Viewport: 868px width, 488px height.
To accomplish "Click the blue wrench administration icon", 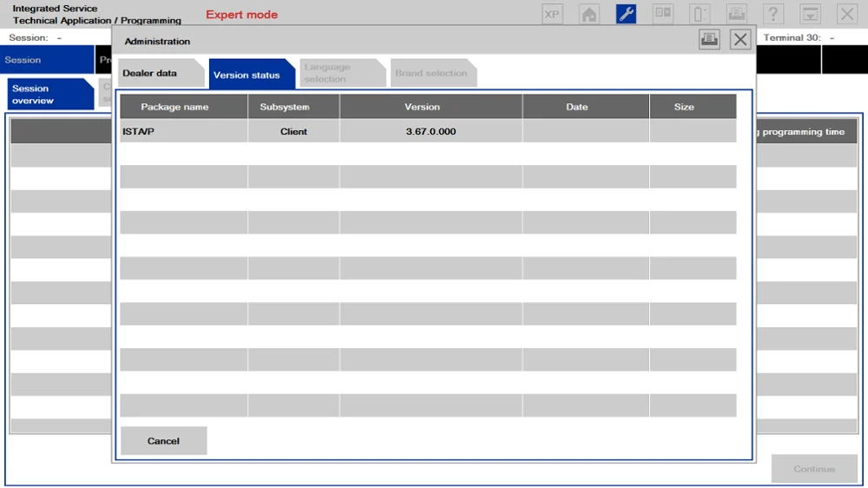I will (x=626, y=15).
